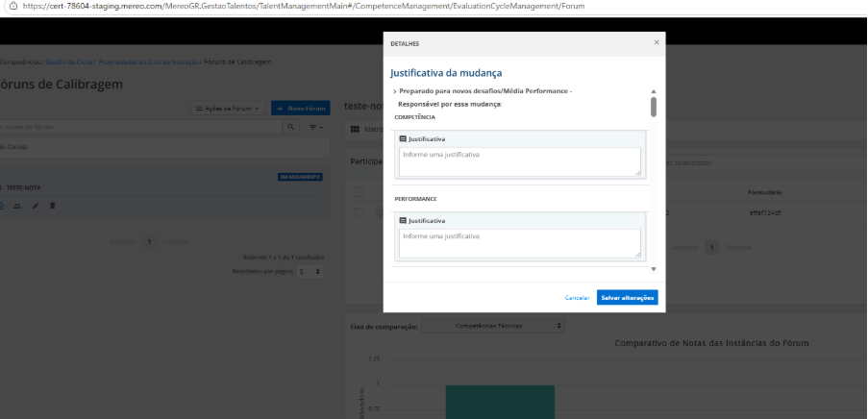Click the dialog's vertical scrollbar thumb
The image size is (868, 419).
[x=654, y=107]
